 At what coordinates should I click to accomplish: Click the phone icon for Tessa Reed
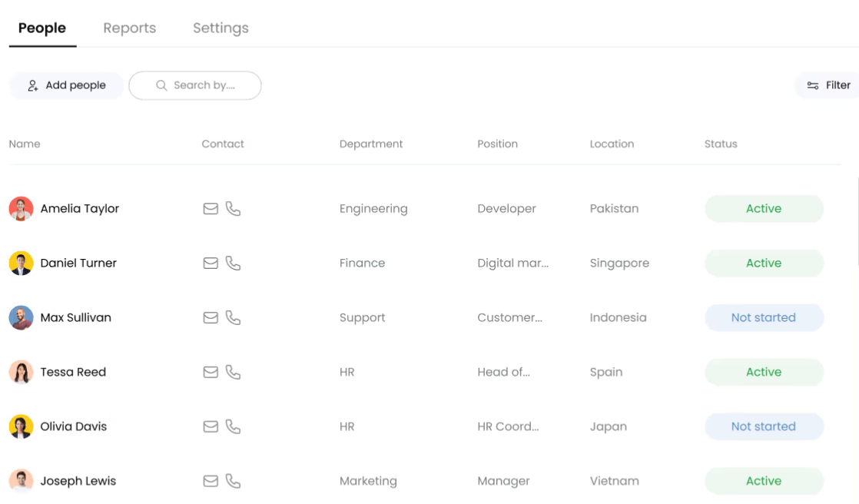(233, 373)
